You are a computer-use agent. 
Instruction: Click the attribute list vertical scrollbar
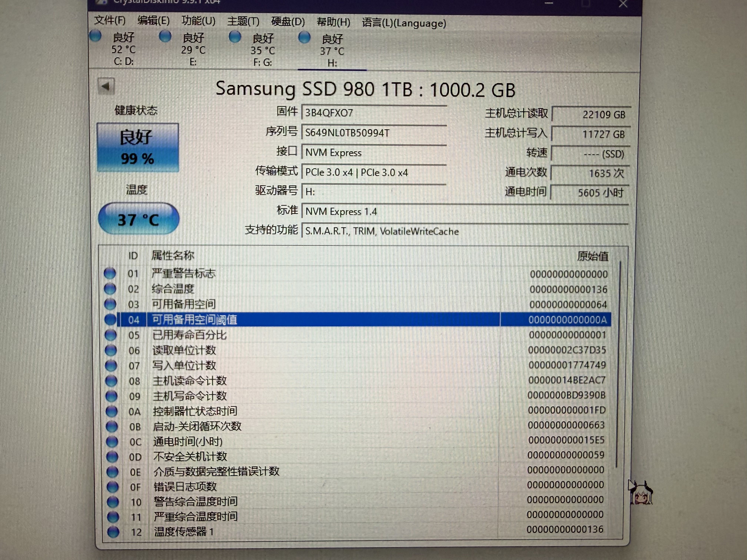pyautogui.click(x=618, y=365)
